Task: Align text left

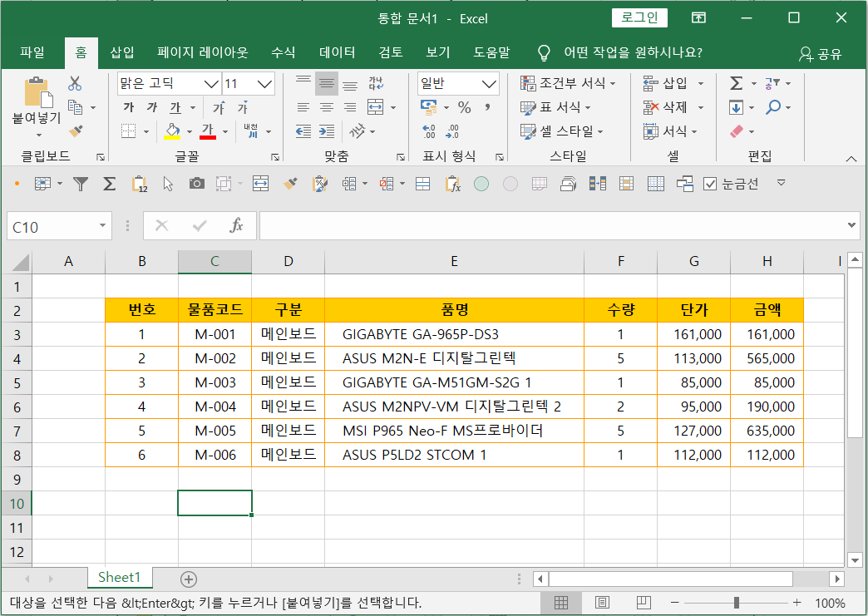Action: (x=303, y=107)
